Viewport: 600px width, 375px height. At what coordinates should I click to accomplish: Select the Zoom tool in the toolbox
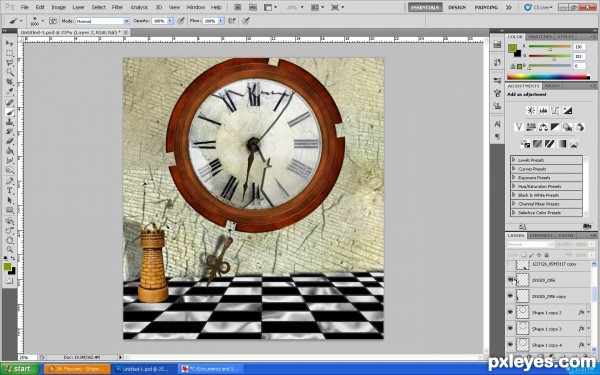click(x=9, y=249)
